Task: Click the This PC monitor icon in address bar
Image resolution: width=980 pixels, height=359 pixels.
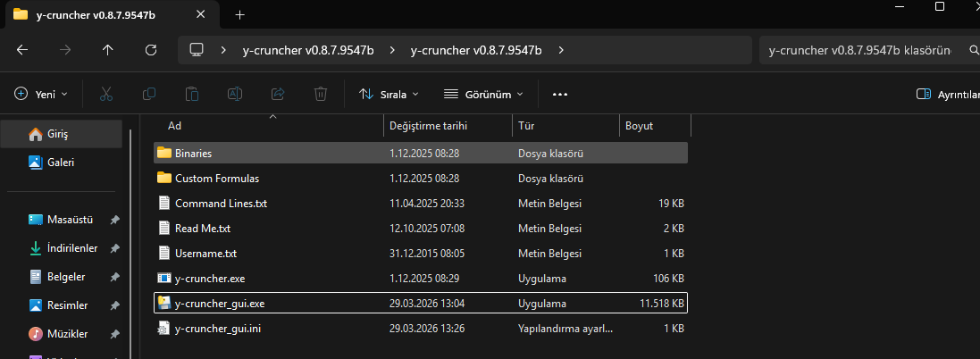Action: [197, 50]
